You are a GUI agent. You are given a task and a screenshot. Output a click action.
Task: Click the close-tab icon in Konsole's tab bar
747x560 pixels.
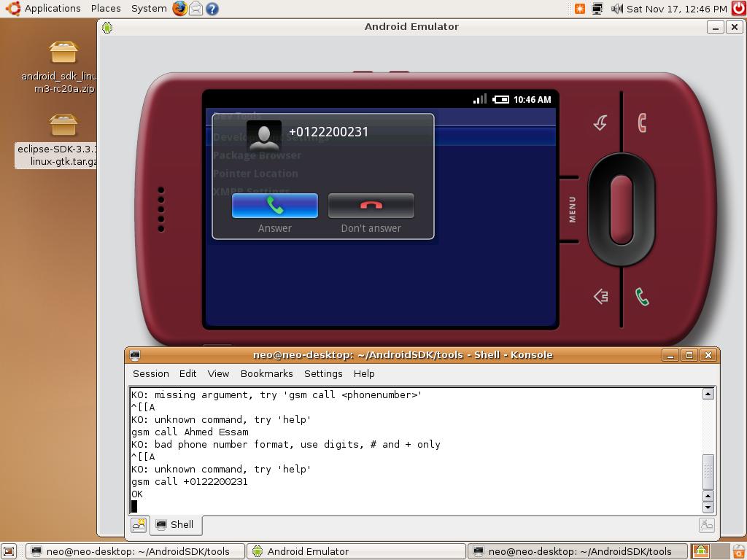pyautogui.click(x=706, y=525)
